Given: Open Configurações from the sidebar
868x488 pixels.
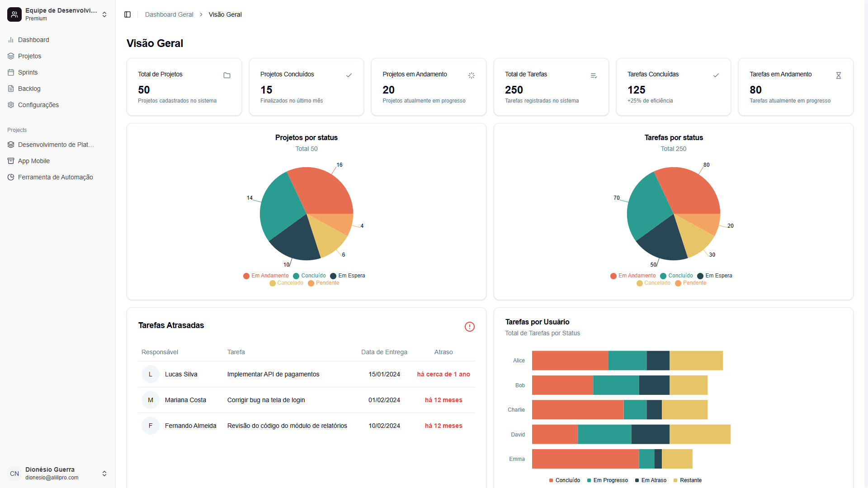Looking at the screenshot, I should pyautogui.click(x=38, y=105).
